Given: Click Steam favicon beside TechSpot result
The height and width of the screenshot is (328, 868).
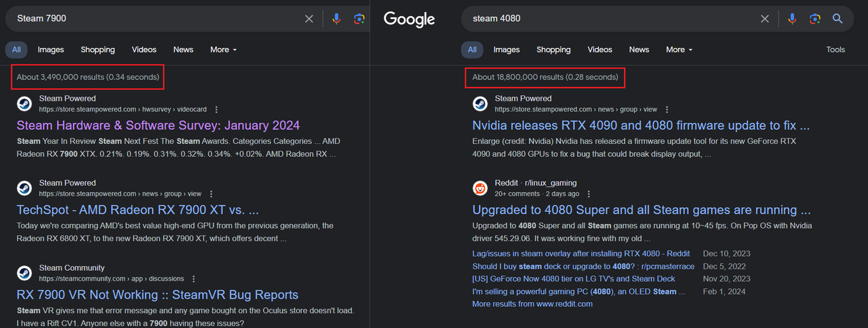Looking at the screenshot, I should click(x=24, y=188).
